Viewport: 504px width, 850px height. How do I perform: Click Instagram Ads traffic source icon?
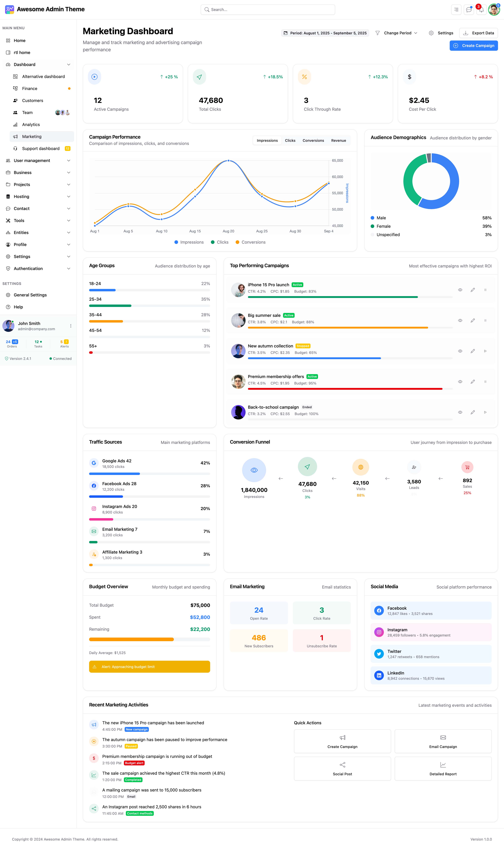pos(94,508)
